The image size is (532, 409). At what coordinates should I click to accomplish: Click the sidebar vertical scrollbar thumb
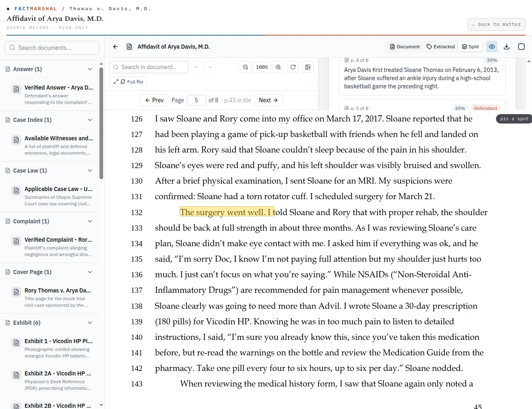click(101, 123)
